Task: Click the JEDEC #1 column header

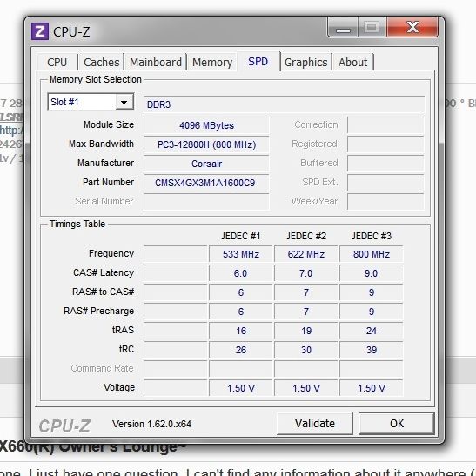Action: (241, 236)
